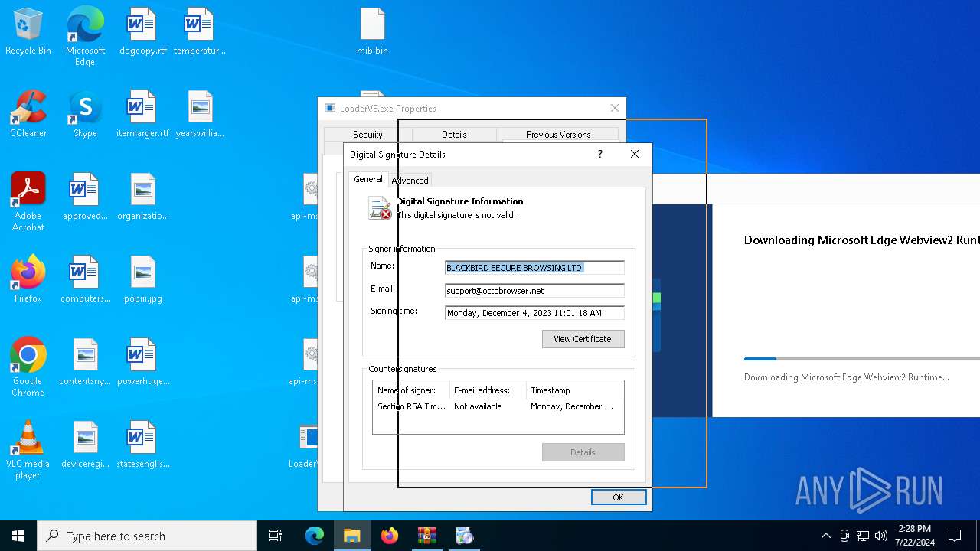
Task: Select the dogcopy.rtf file icon
Action: point(142,32)
